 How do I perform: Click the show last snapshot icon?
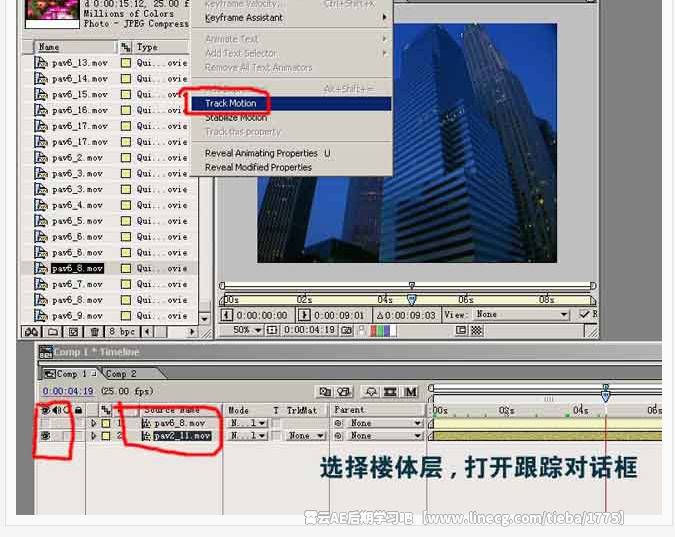[x=362, y=330]
